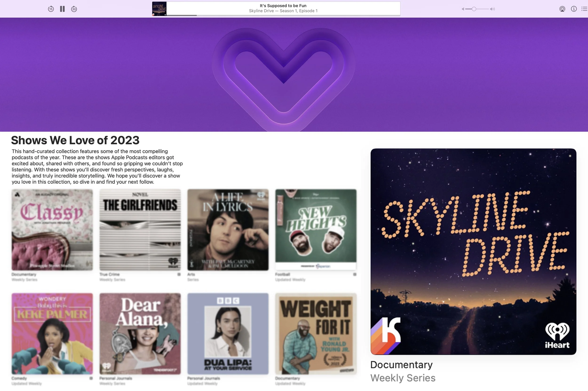
Task: Show episode info with the info icon
Action: (574, 9)
